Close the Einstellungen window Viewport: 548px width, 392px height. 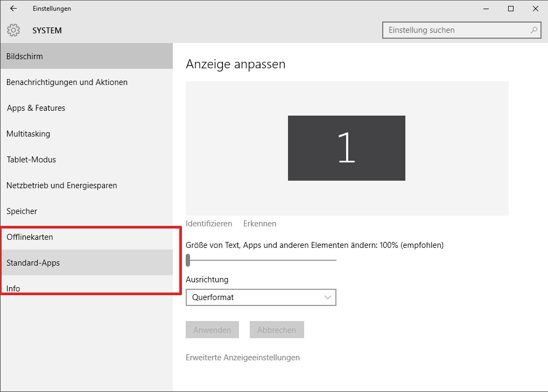tap(536, 9)
